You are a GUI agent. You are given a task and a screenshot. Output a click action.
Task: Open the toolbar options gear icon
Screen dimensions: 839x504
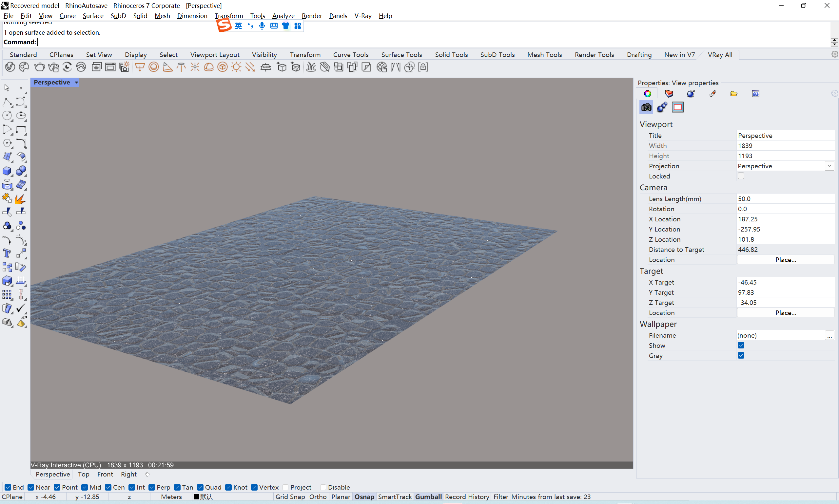(x=834, y=54)
